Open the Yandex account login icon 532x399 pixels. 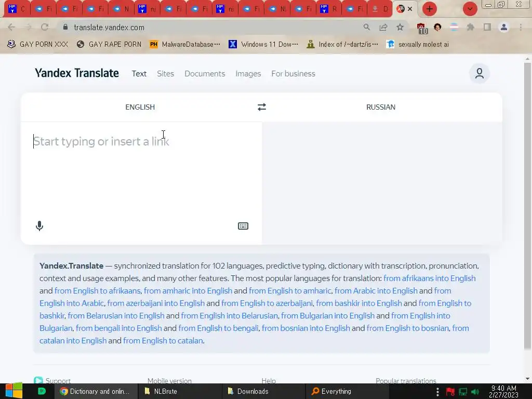(x=479, y=73)
